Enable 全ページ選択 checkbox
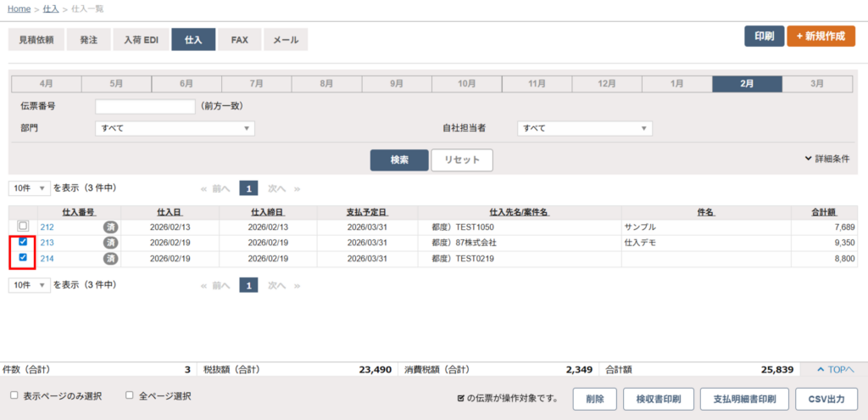Image resolution: width=868 pixels, height=420 pixels. click(130, 395)
